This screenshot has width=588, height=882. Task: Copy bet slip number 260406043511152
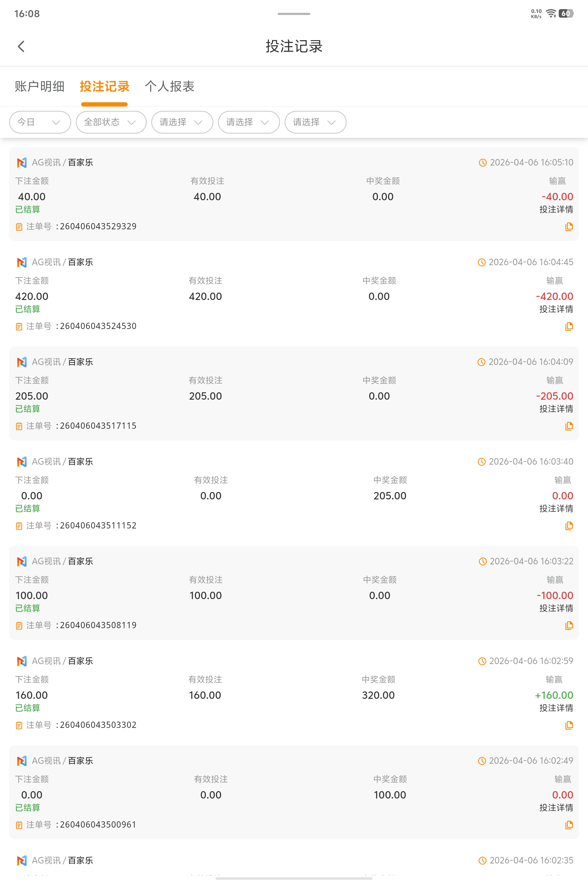[x=569, y=526]
